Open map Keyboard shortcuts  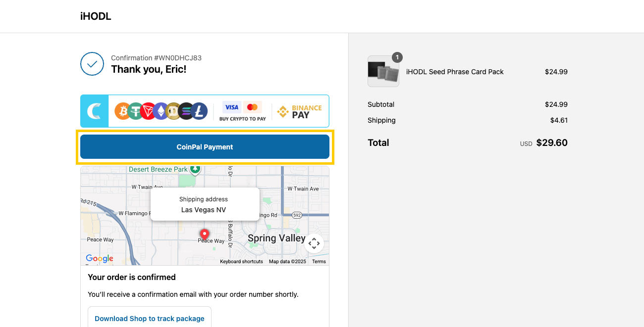241,262
